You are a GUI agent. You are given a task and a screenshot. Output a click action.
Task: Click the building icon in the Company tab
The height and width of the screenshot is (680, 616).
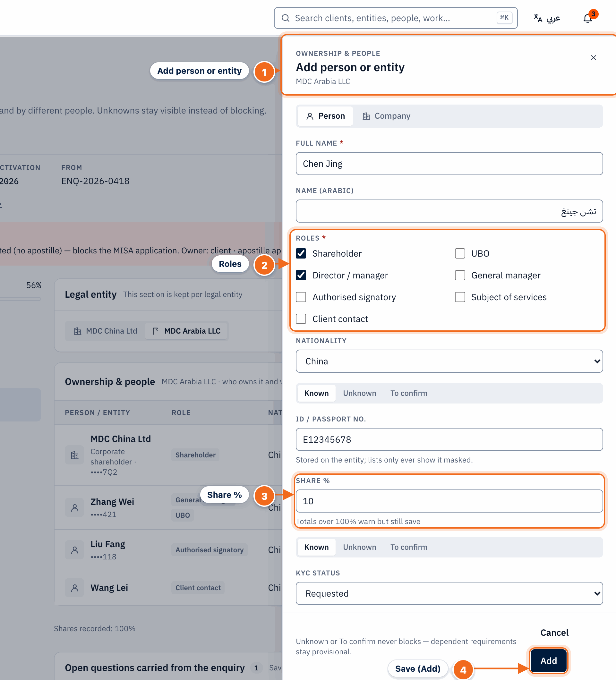pos(366,116)
